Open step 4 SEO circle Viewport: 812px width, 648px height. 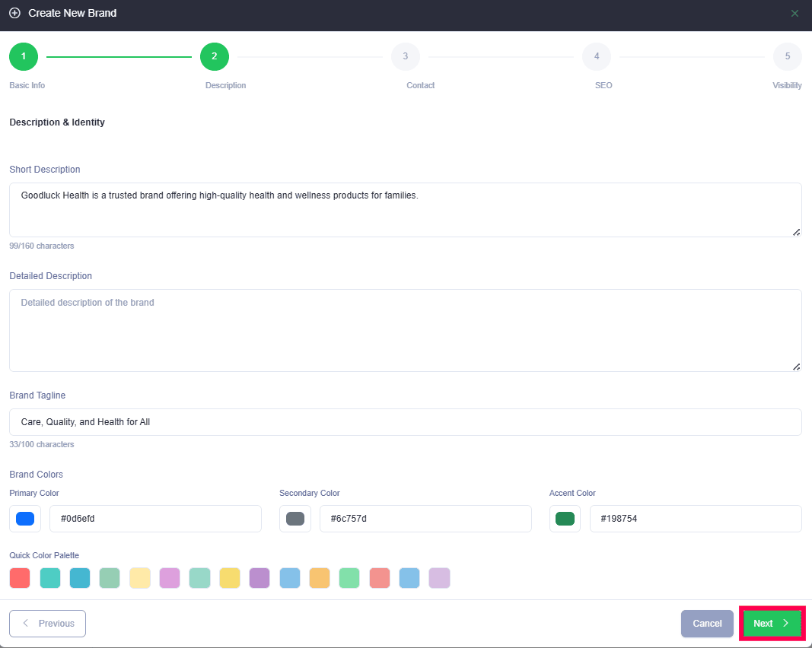click(x=597, y=56)
